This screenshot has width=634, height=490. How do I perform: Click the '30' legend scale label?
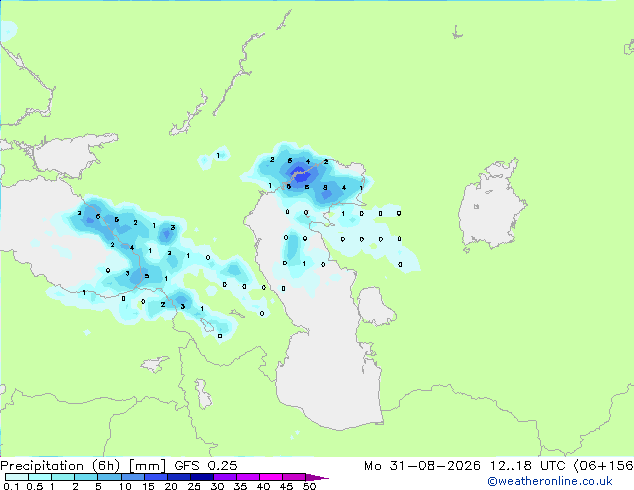click(217, 486)
